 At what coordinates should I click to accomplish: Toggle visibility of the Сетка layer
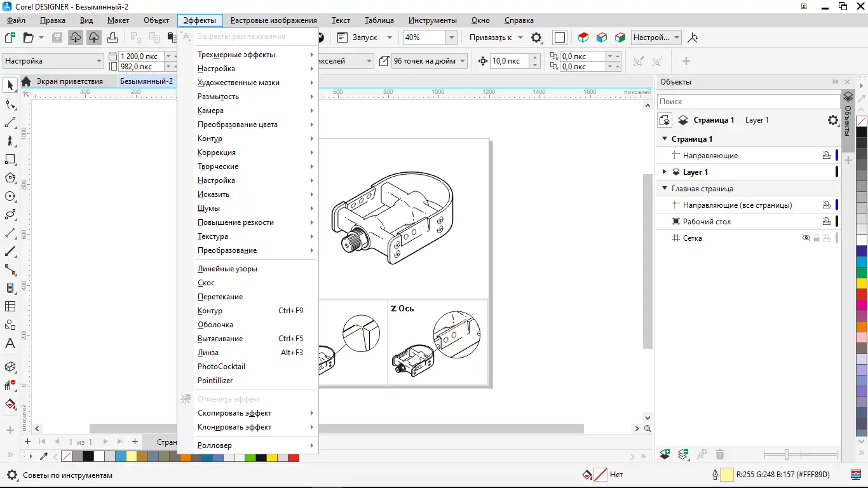(x=806, y=238)
